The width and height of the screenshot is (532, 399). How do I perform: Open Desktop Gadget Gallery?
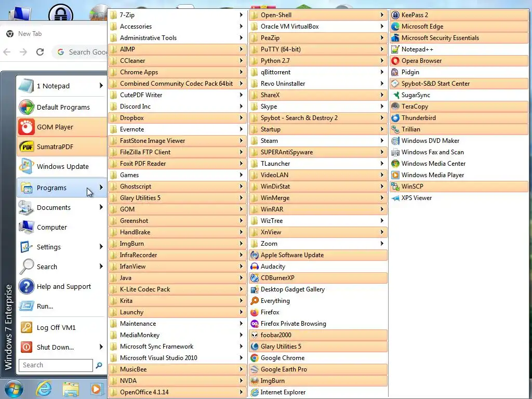(x=318, y=289)
